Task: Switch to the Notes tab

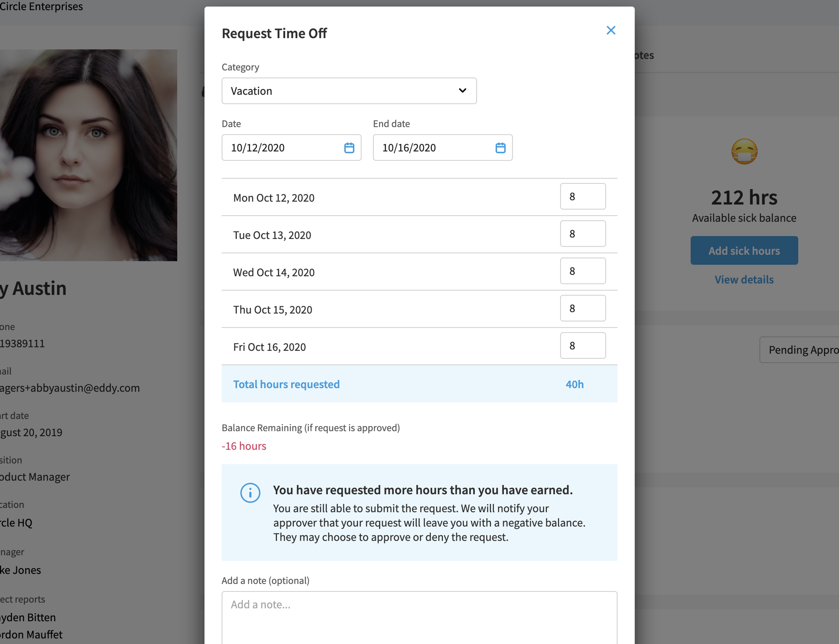Action: click(644, 55)
